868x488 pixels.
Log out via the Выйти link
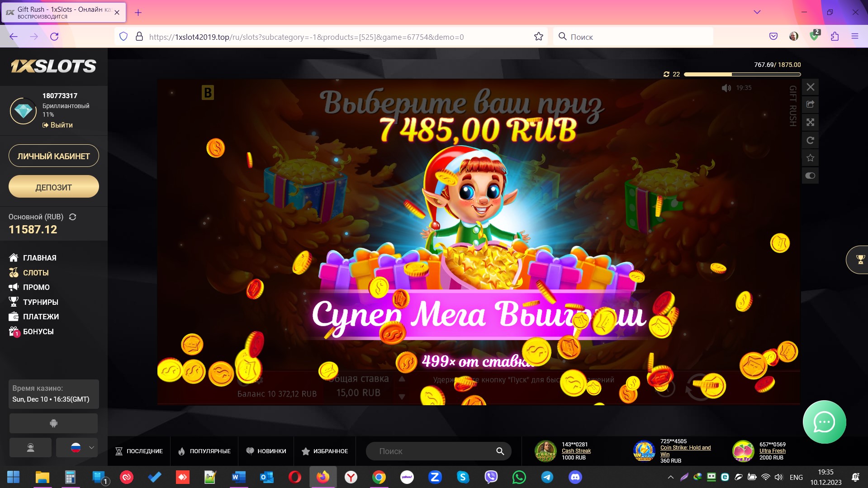coord(57,125)
